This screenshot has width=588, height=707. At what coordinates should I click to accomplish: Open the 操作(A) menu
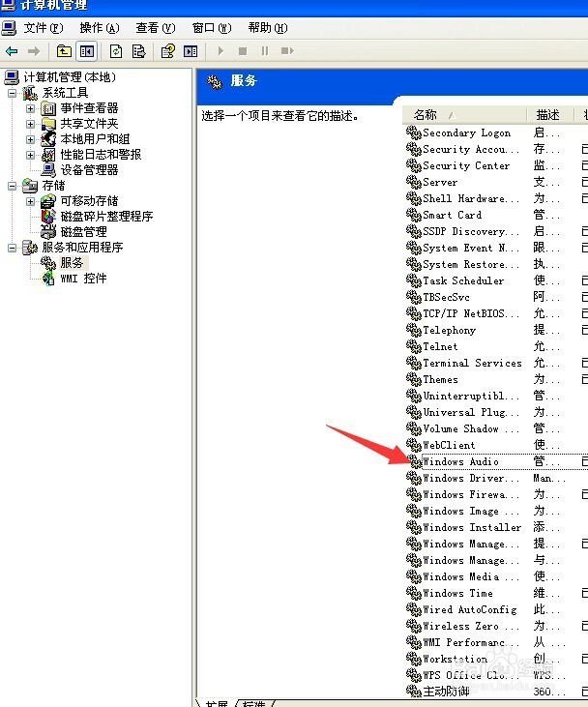point(100,28)
